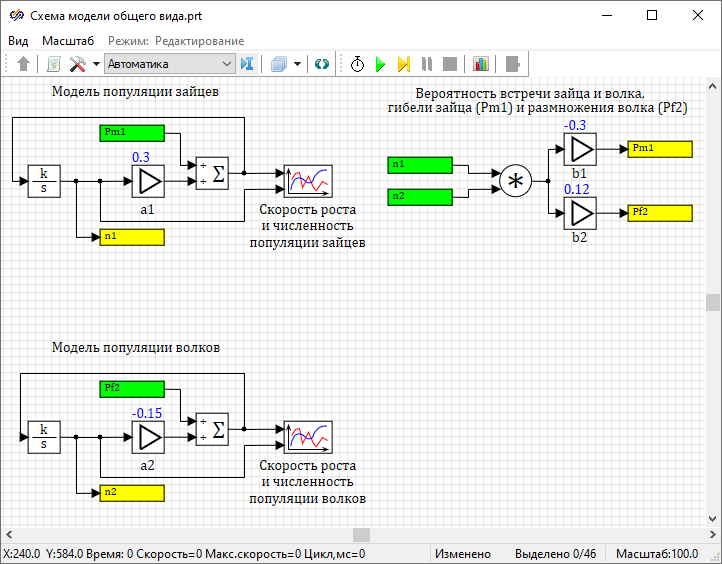The image size is (722, 564).
Task: Expand the arrow next to windows icon
Action: (298, 64)
